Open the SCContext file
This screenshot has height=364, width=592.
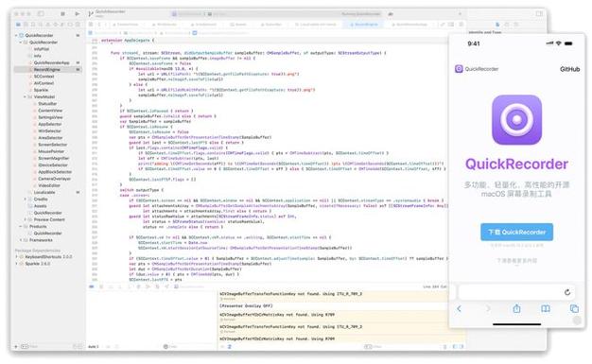point(44,77)
